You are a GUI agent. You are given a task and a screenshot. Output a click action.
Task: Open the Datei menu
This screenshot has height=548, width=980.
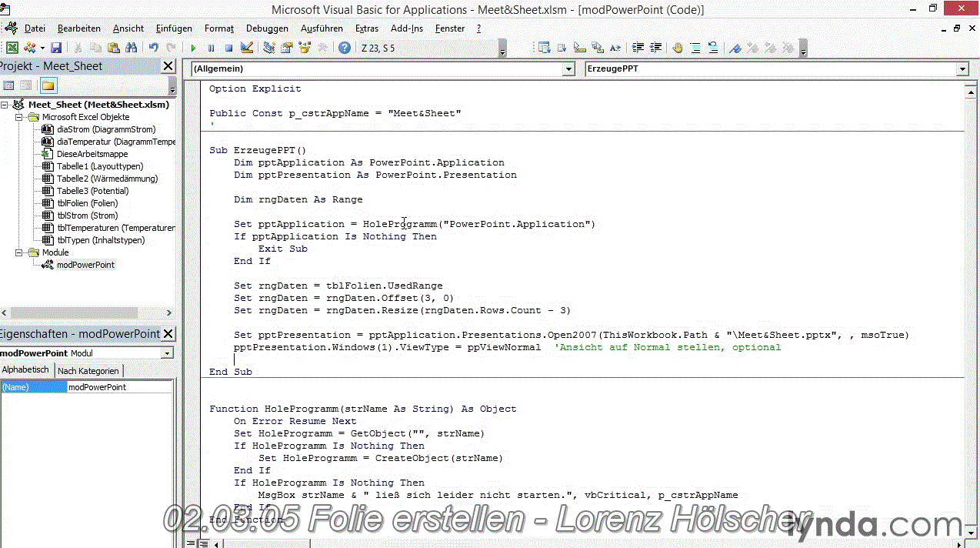pyautogui.click(x=35, y=28)
